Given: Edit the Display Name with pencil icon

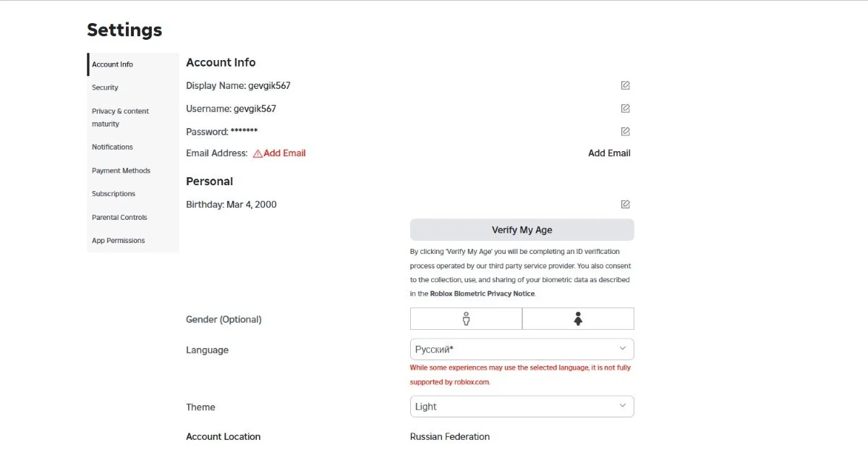Looking at the screenshot, I should point(626,85).
